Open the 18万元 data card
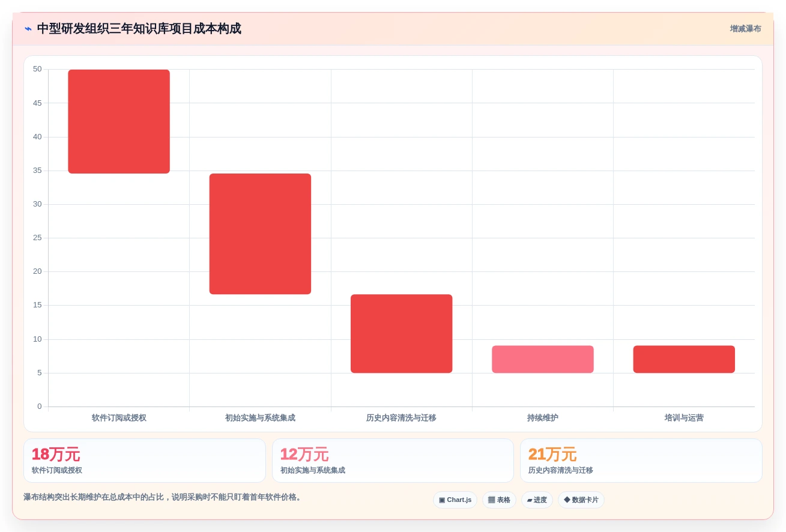Screen dimensions: 786x532 [145, 461]
